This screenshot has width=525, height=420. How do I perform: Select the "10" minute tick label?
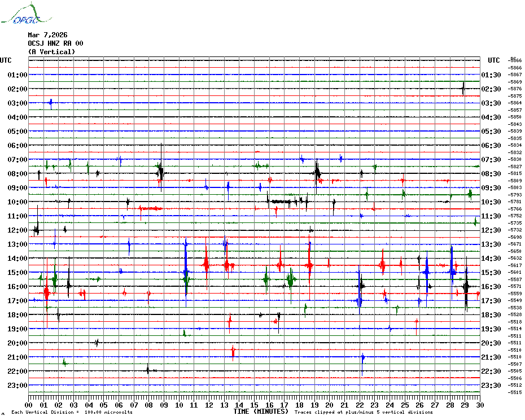coord(179,405)
